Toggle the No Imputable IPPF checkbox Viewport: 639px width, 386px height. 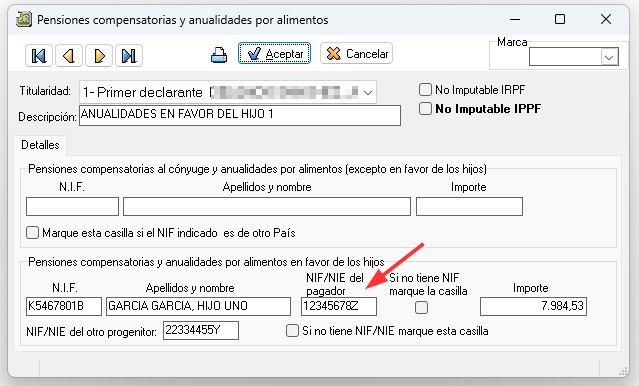pos(425,109)
